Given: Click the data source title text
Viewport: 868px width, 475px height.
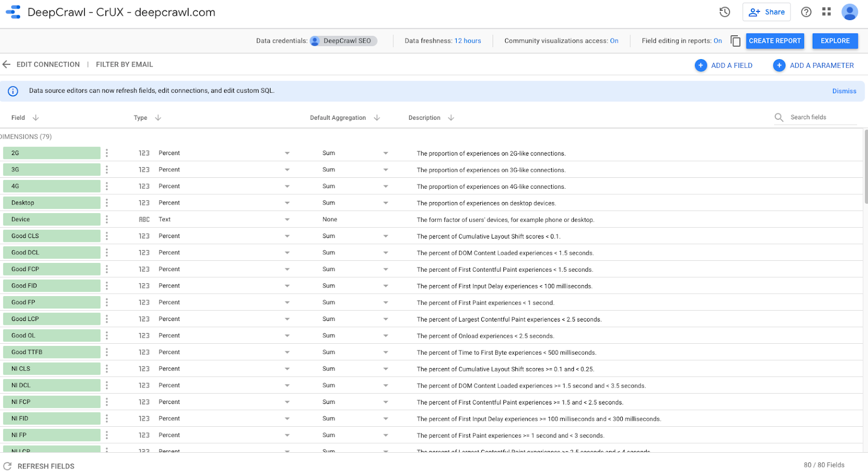Looking at the screenshot, I should click(122, 12).
